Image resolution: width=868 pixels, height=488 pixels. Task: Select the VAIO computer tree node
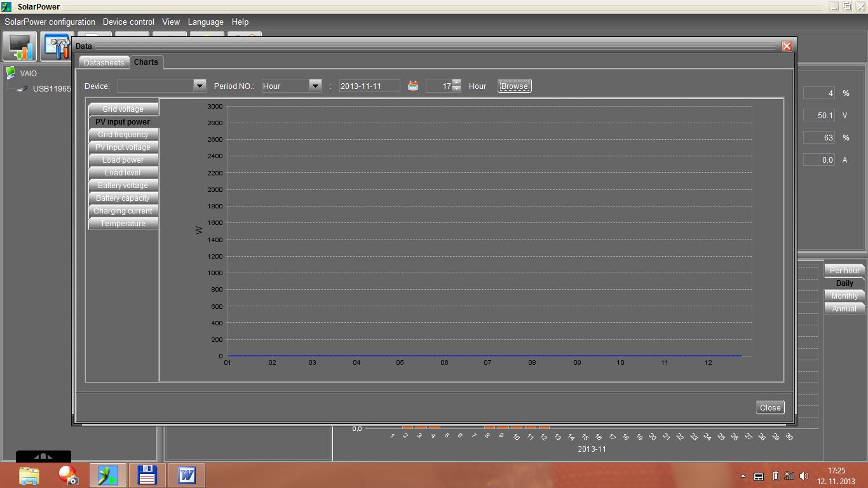pos(28,73)
